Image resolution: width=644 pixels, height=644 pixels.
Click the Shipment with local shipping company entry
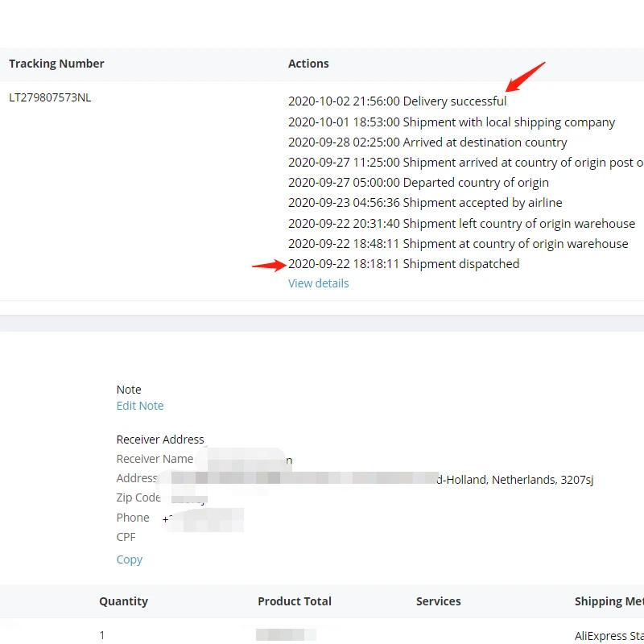452,122
